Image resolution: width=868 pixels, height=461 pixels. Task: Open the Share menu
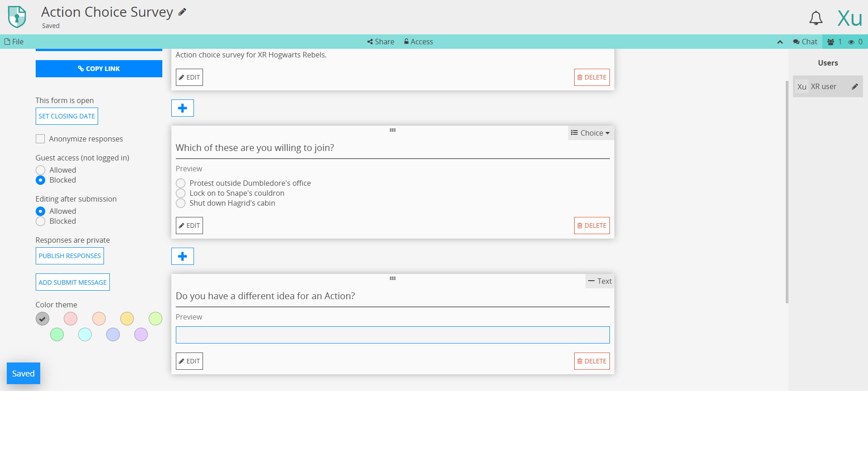(x=381, y=42)
